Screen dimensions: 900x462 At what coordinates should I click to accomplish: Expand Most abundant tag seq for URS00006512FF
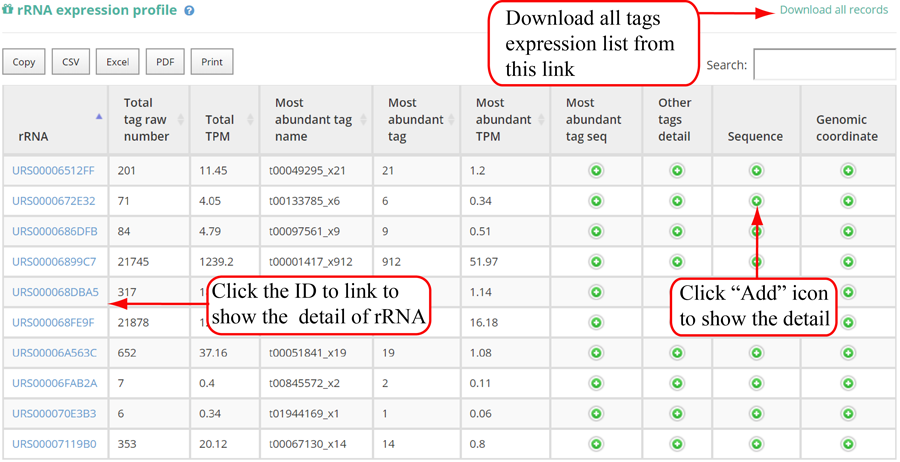click(x=596, y=171)
